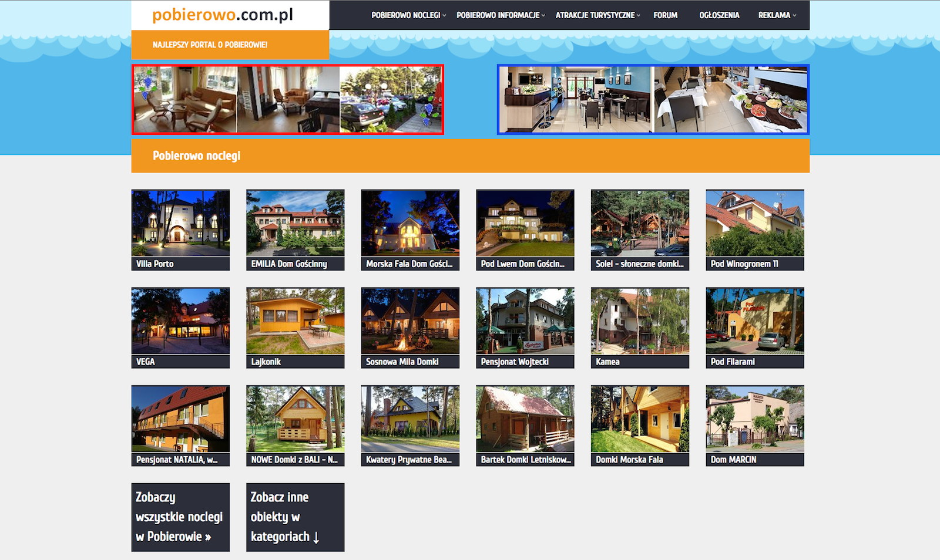
Task: Click Zobaczy wszystkie noclegi w Pobierowie button
Action: tap(180, 517)
